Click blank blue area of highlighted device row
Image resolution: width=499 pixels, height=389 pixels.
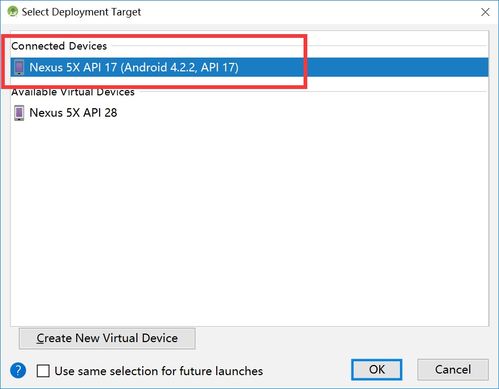(x=397, y=67)
